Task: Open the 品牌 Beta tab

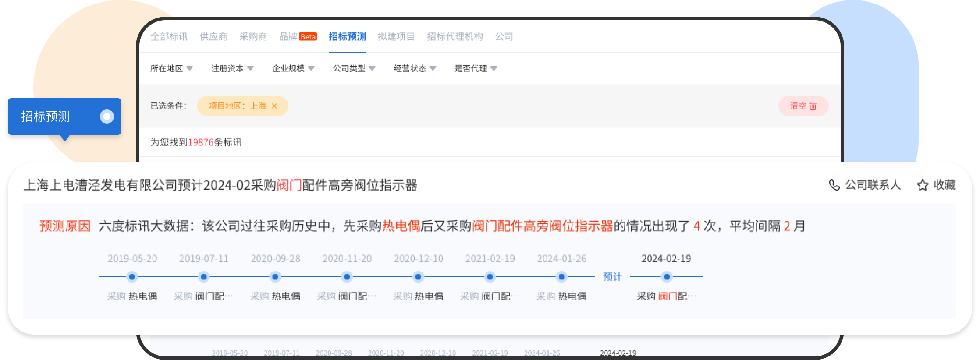Action: pos(298,37)
